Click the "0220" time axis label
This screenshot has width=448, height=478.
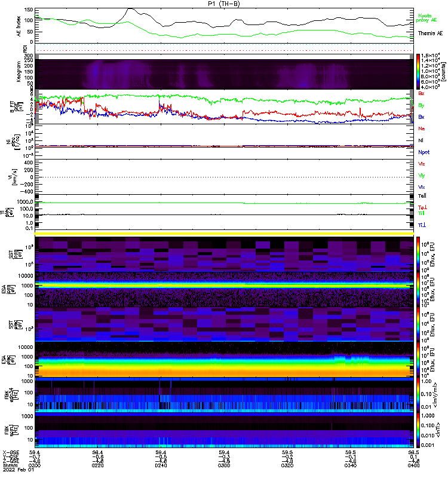[x=97, y=465]
